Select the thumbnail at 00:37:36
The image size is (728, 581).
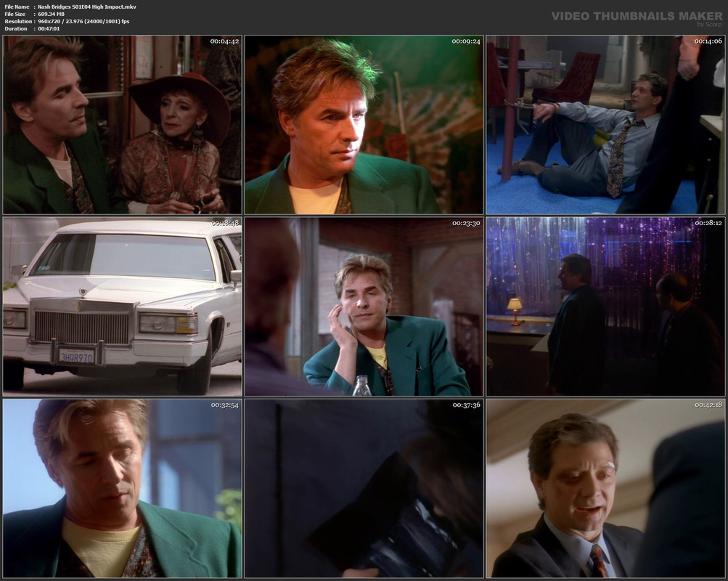(x=364, y=488)
